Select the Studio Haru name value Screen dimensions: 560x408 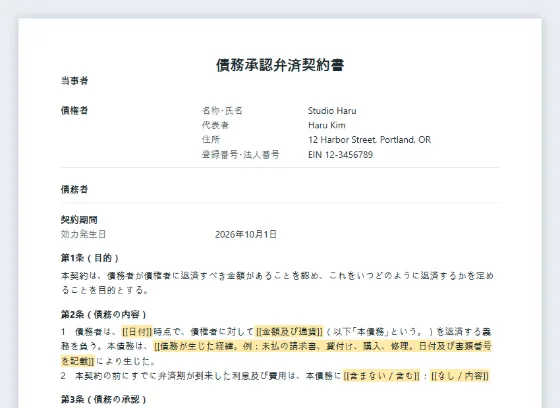point(332,110)
